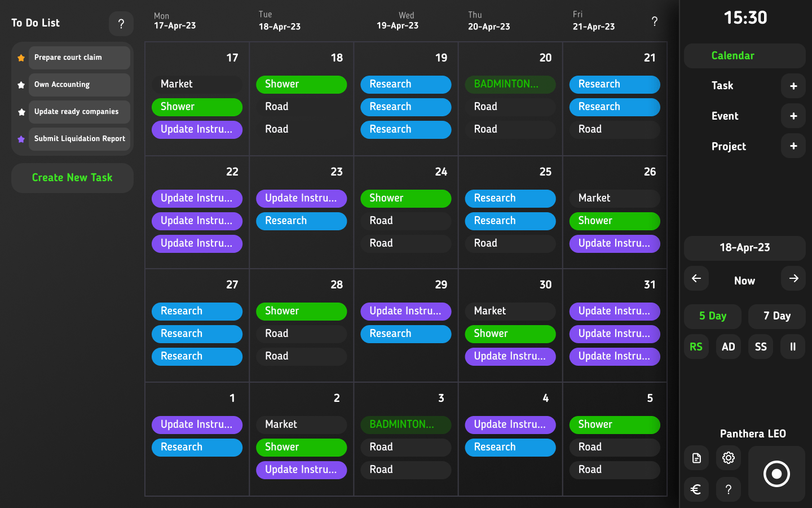The height and width of the screenshot is (508, 812).
Task: Toggle the AD filter button
Action: click(728, 347)
